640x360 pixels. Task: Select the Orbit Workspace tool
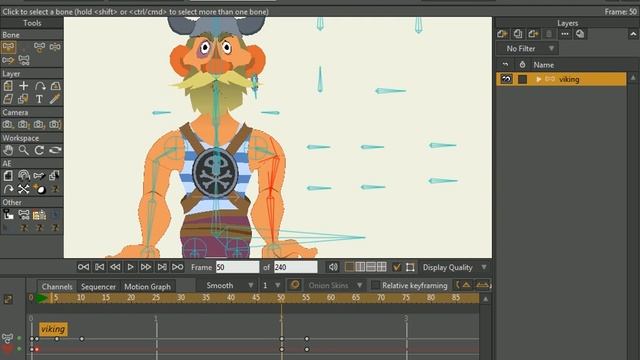click(55, 150)
